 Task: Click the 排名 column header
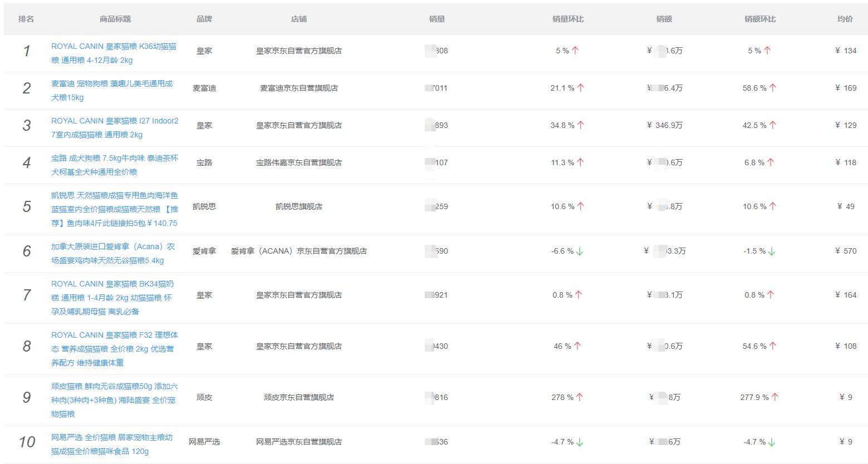[26, 19]
